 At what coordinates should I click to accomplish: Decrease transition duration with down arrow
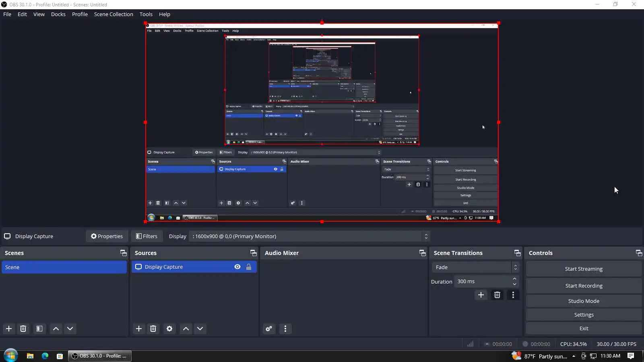click(x=514, y=284)
